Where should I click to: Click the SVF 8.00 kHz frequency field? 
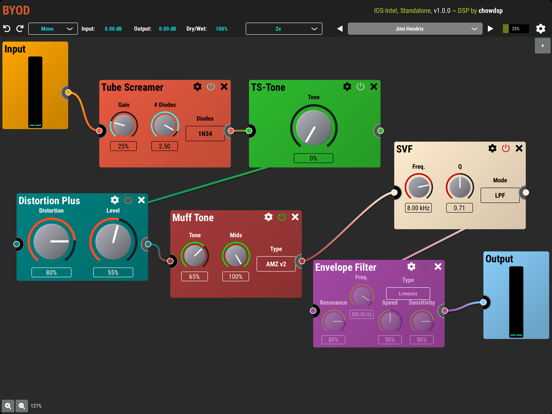(419, 208)
